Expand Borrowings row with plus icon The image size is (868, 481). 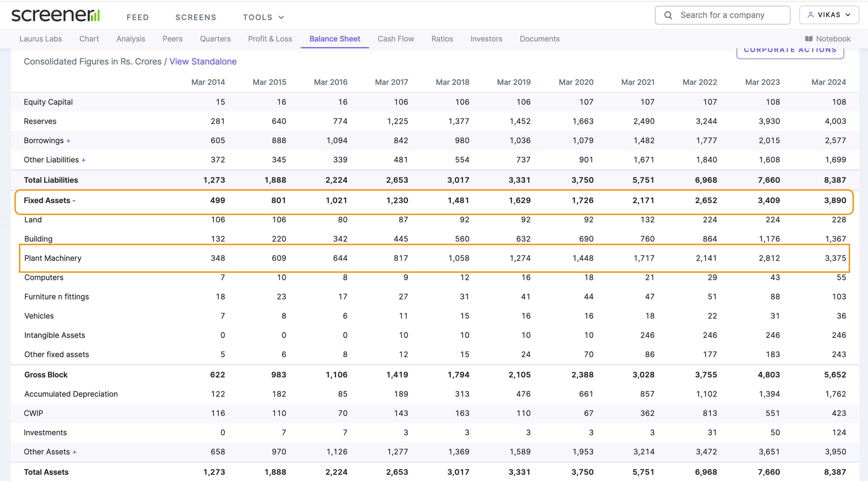point(68,141)
